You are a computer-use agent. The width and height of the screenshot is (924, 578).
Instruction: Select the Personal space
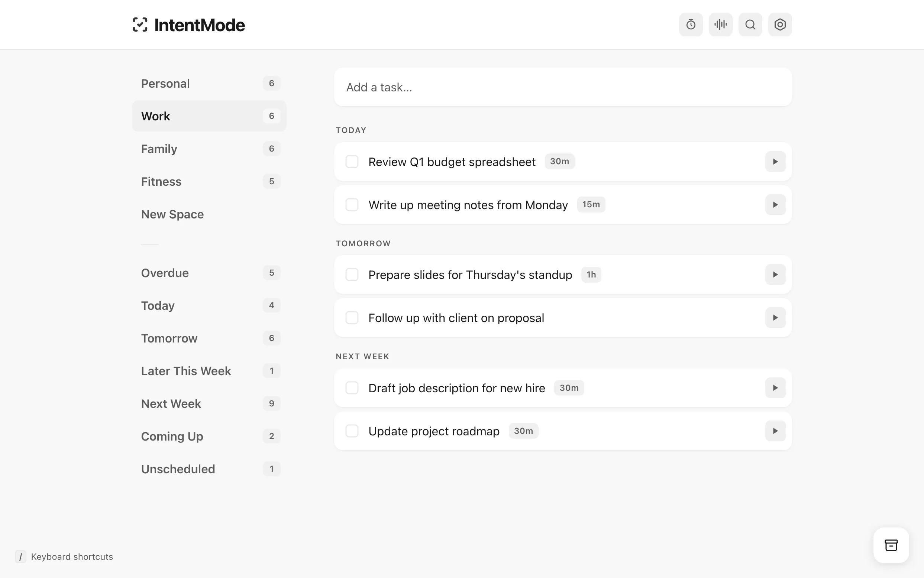click(166, 83)
